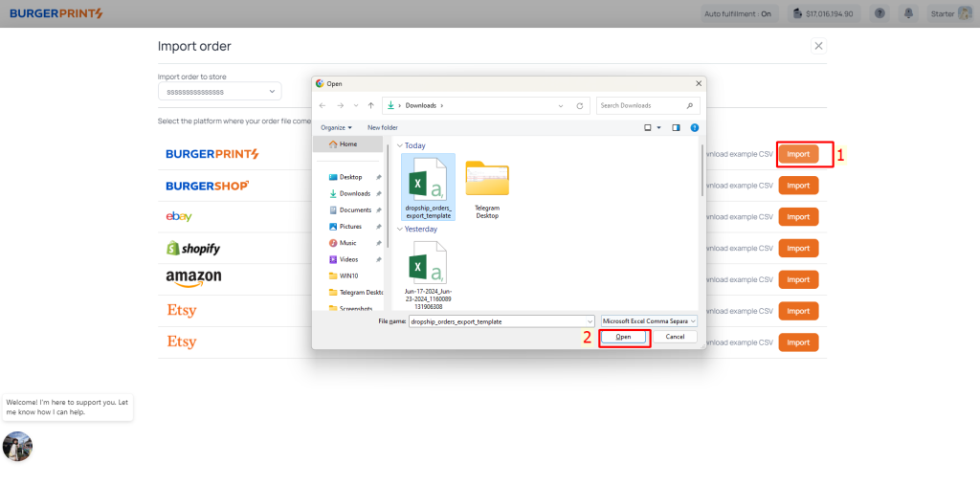This screenshot has width=980, height=485.
Task: Cancel the file Open dialog
Action: tap(675, 337)
